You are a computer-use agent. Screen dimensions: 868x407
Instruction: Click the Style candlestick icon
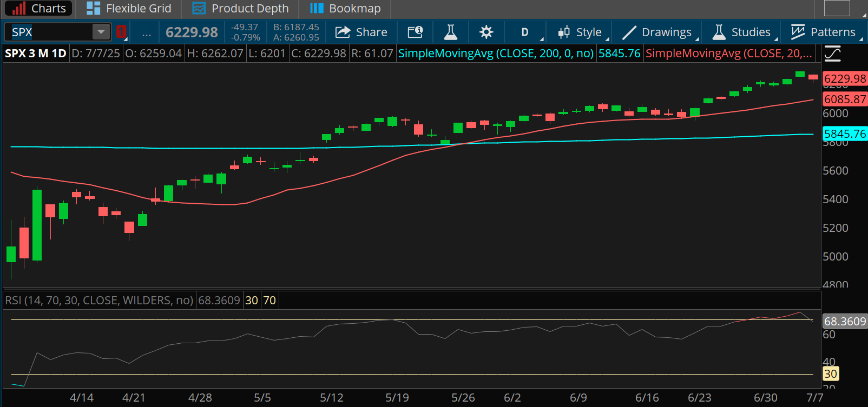pyautogui.click(x=564, y=32)
